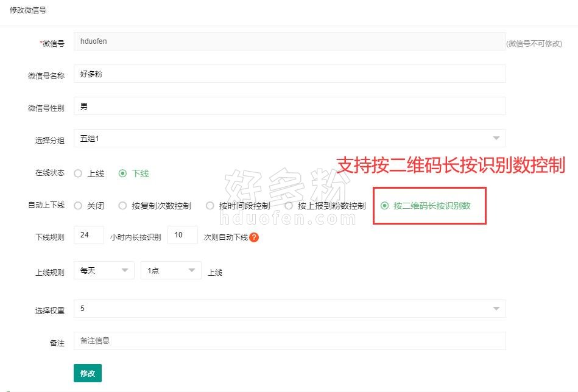Open the 选择权重 weight dropdown
Screen dimensions: 578x392
coord(289,309)
